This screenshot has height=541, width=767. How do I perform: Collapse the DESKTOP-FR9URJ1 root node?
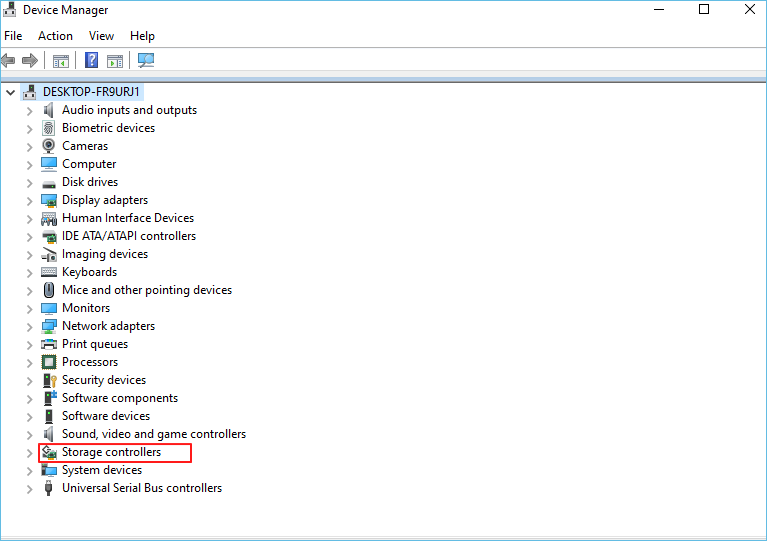(x=10, y=92)
